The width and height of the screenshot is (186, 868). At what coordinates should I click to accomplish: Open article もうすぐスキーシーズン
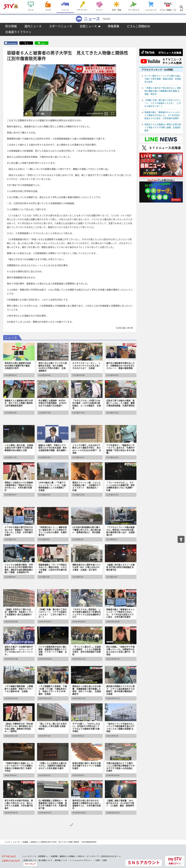[87, 360]
